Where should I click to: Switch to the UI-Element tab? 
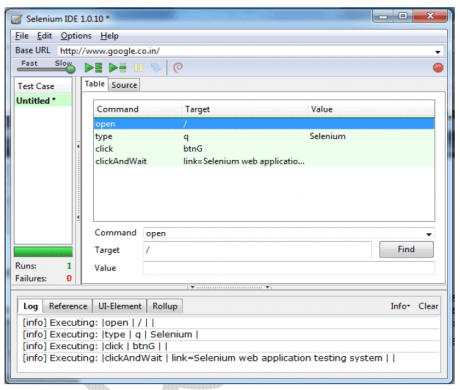(x=120, y=306)
